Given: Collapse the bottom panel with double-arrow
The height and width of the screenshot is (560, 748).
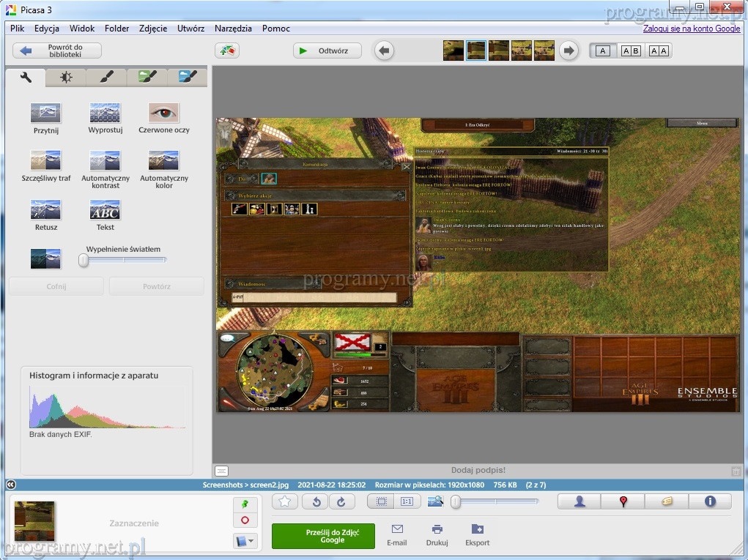Looking at the screenshot, I should [10, 485].
